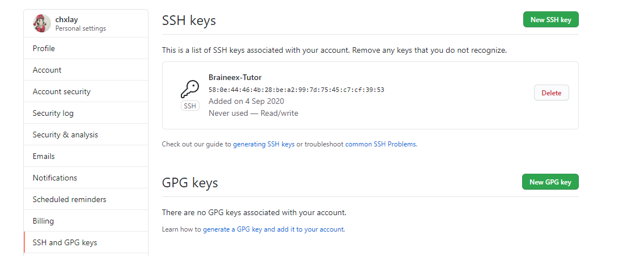Click the SSH badge label under key
The image size is (644, 256).
pyautogui.click(x=190, y=106)
